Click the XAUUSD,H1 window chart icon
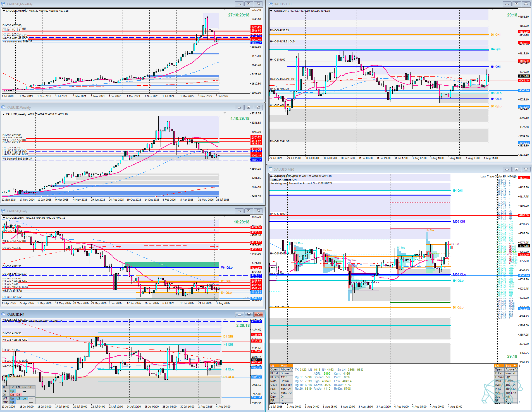This screenshot has width=532, height=412. (x=271, y=4)
